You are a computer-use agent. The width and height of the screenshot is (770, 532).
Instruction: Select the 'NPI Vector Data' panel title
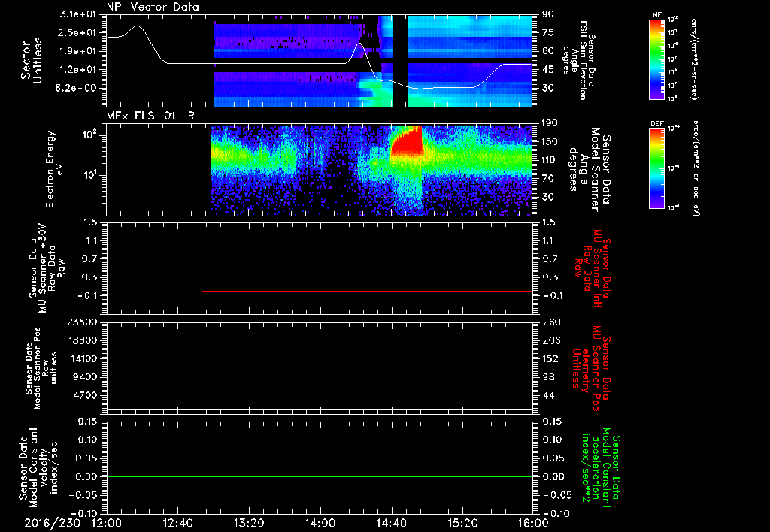(x=153, y=7)
